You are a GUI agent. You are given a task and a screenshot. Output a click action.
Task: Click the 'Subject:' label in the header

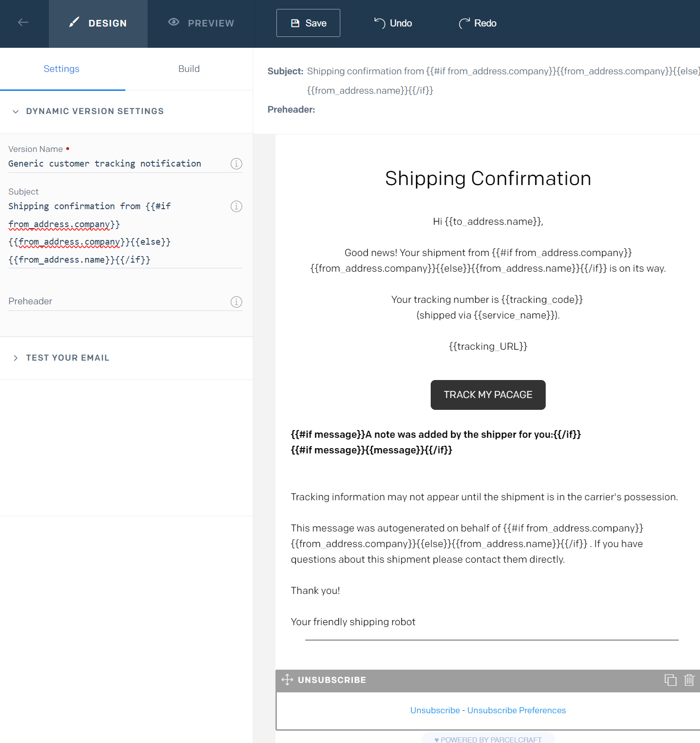coord(285,71)
